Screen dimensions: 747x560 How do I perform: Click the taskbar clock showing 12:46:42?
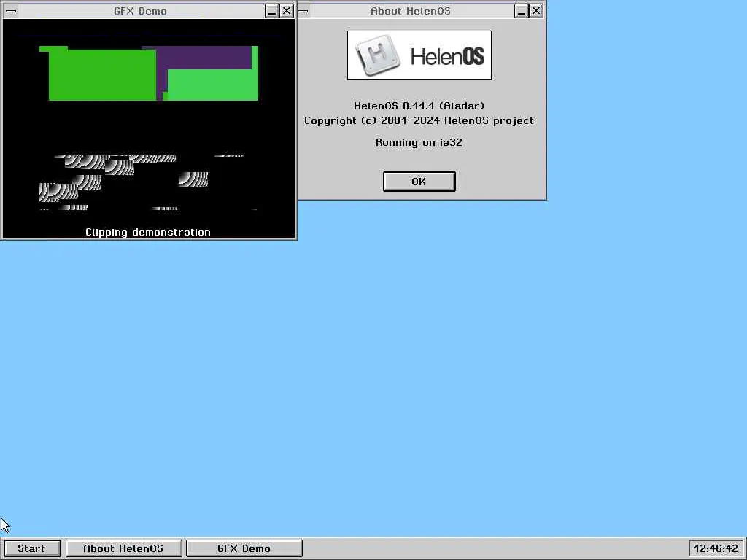click(716, 548)
